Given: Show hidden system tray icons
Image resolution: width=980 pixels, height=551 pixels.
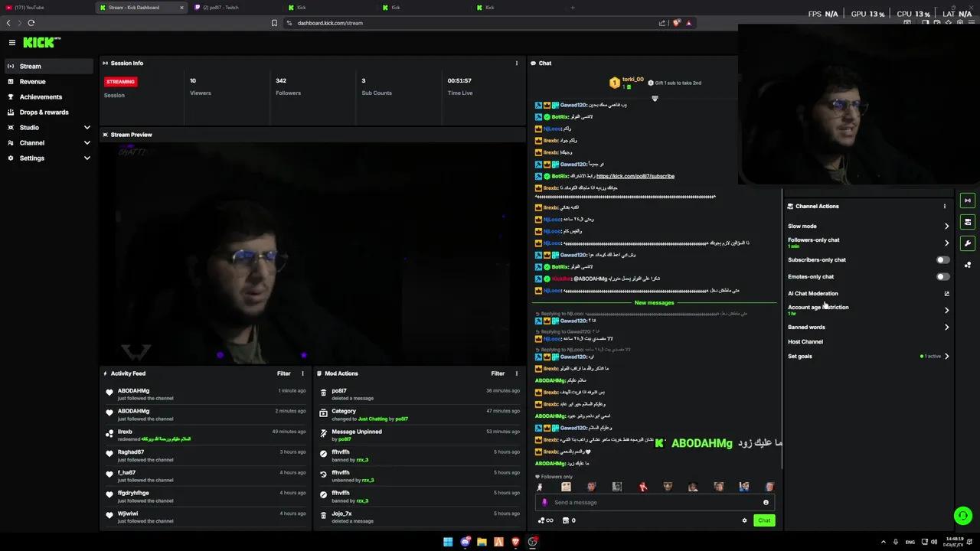Looking at the screenshot, I should pyautogui.click(x=884, y=542).
